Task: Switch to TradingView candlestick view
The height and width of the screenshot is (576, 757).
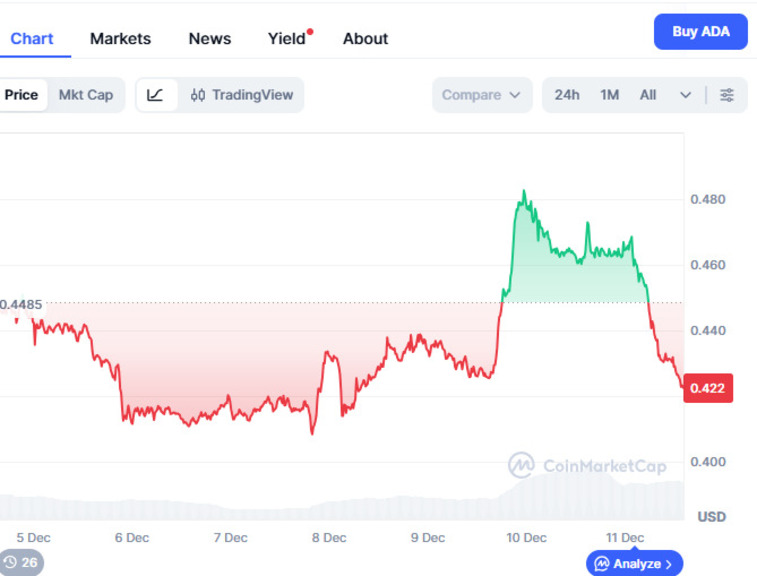Action: pyautogui.click(x=242, y=95)
